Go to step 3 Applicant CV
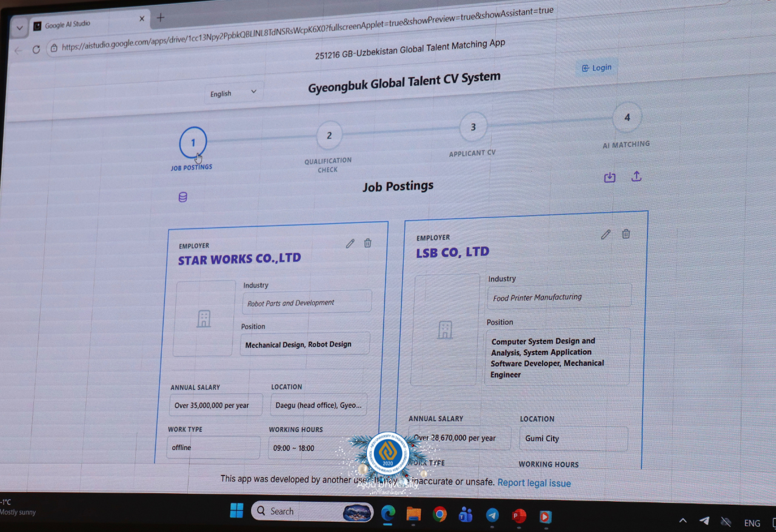776x532 pixels. 473,127
